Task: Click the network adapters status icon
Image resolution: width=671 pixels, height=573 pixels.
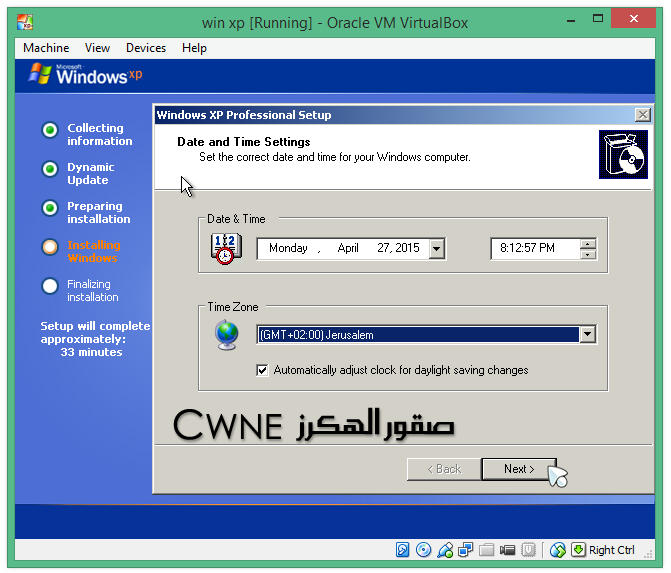Action: pyautogui.click(x=465, y=549)
